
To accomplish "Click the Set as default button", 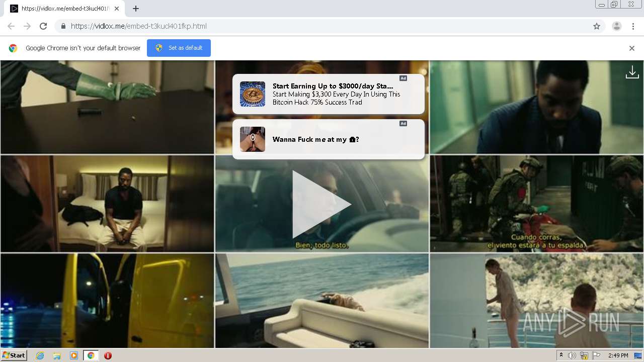I will coord(179,48).
